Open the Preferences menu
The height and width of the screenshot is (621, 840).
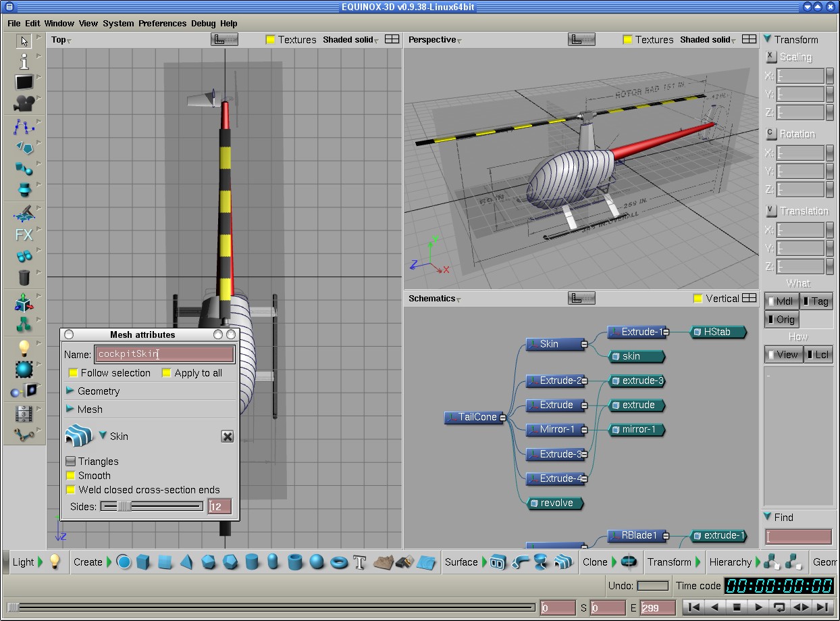[x=162, y=23]
